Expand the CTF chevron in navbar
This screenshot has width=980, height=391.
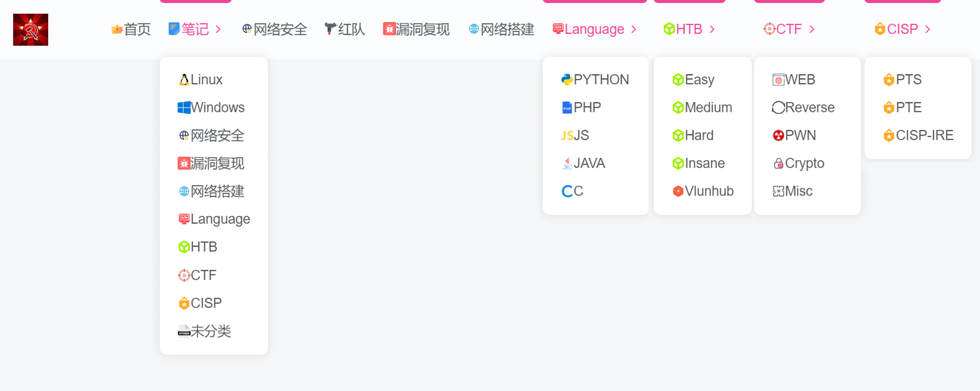tap(812, 29)
